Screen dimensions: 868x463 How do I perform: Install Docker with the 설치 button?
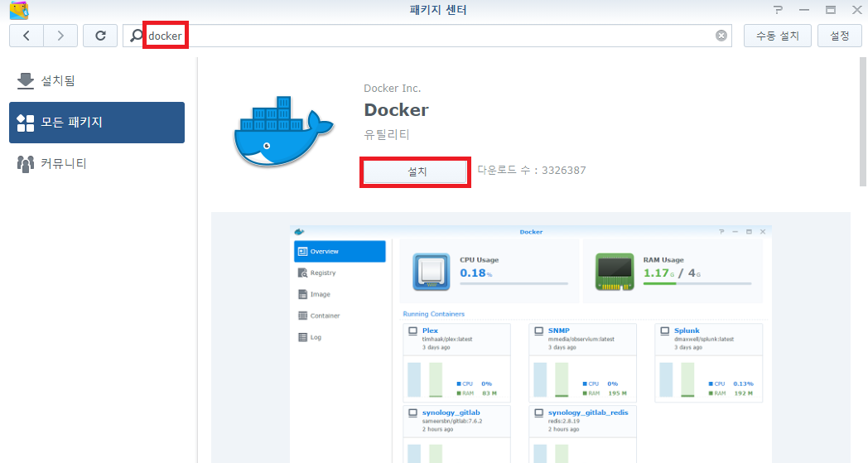coord(415,171)
